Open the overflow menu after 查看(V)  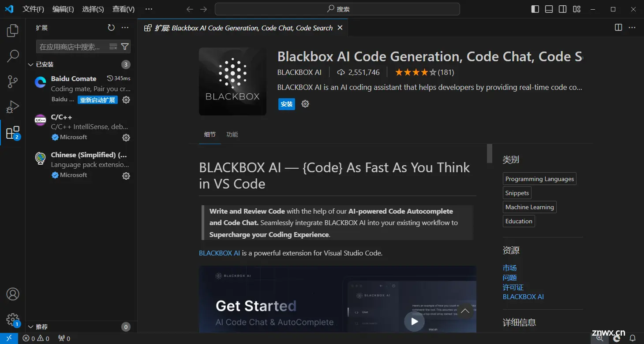[x=149, y=9]
